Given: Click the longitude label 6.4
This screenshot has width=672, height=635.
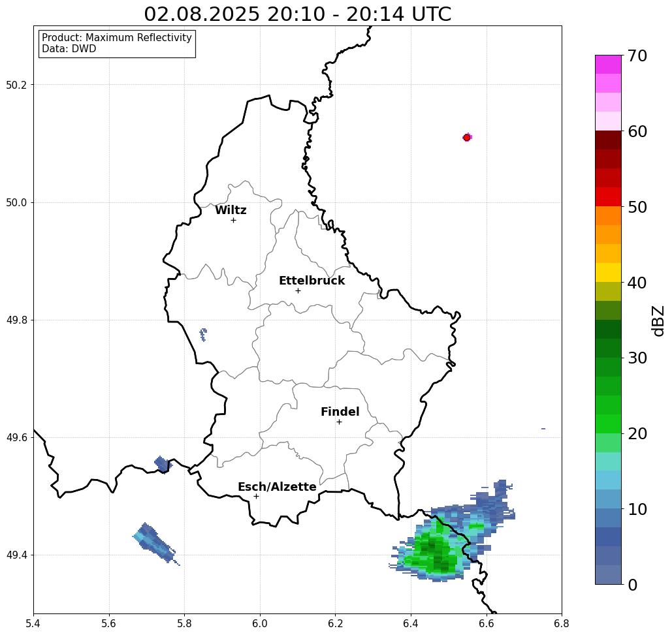Looking at the screenshot, I should tap(411, 623).
